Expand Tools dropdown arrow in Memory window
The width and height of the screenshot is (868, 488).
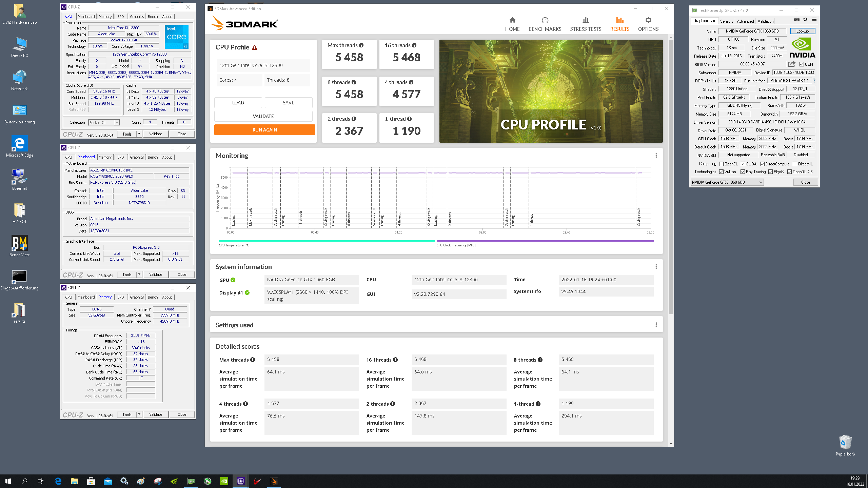pyautogui.click(x=139, y=414)
